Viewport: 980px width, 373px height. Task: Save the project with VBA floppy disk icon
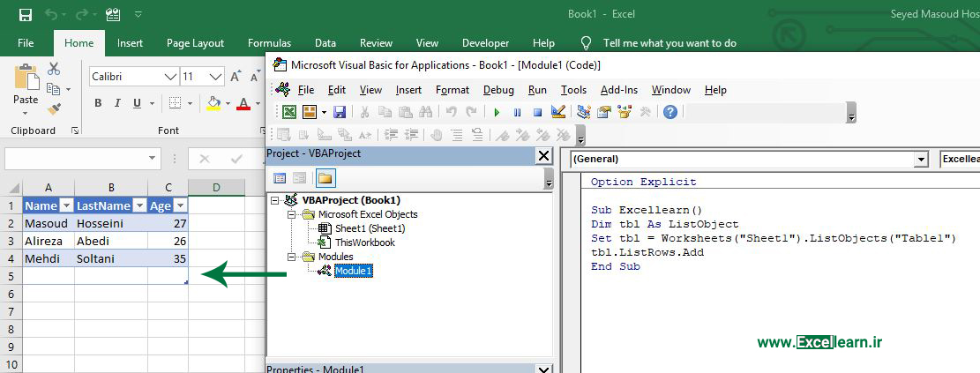point(340,112)
